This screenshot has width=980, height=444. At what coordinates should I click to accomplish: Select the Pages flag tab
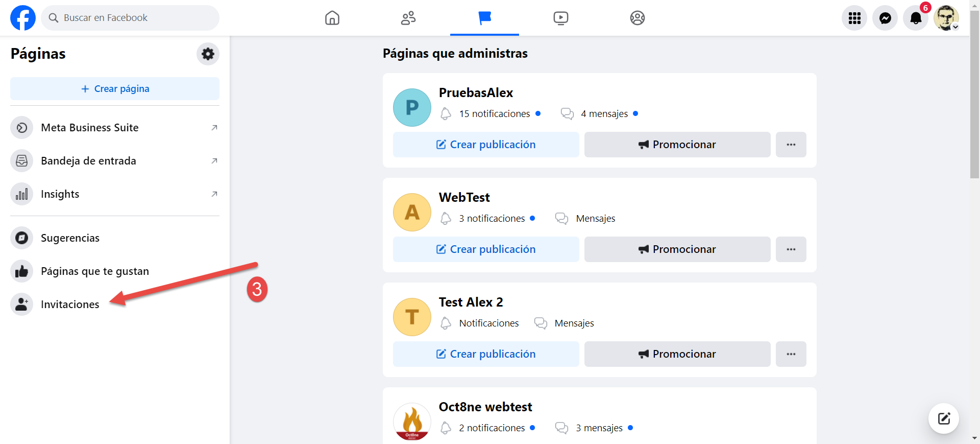pyautogui.click(x=484, y=18)
